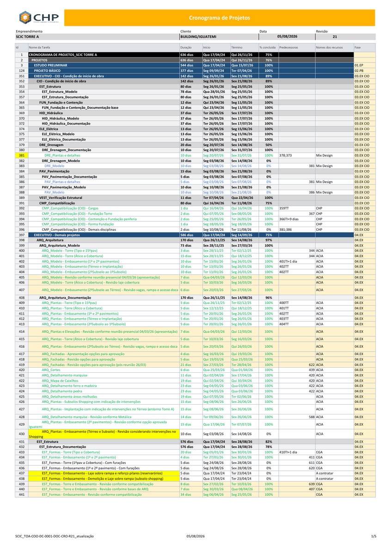This screenshot has height=555, width=392.
Task: Click predecessor value '359TT'
Action: coord(284,209)
